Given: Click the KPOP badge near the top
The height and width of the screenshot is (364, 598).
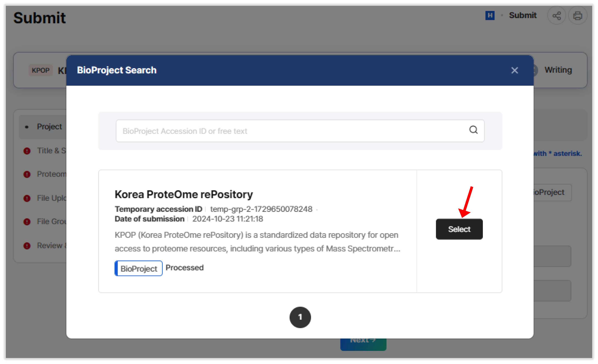Looking at the screenshot, I should click(x=41, y=70).
